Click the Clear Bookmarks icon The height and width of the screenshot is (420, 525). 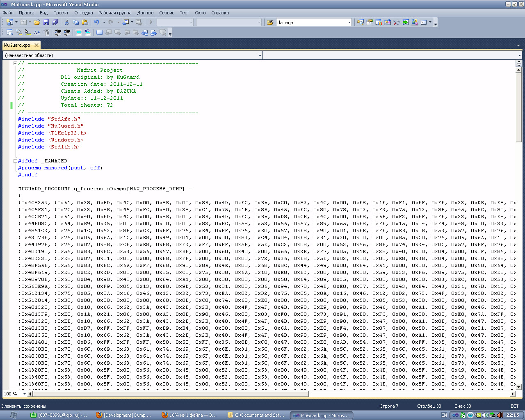click(x=163, y=32)
